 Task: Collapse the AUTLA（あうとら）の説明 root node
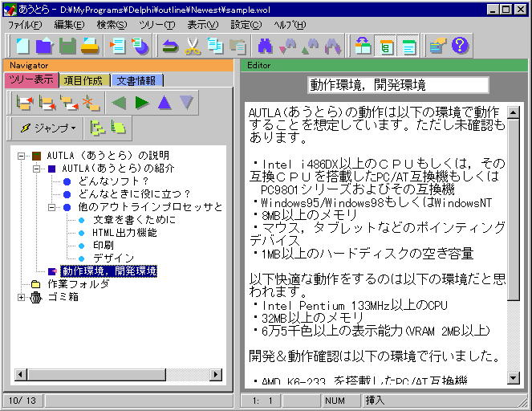tap(21, 156)
